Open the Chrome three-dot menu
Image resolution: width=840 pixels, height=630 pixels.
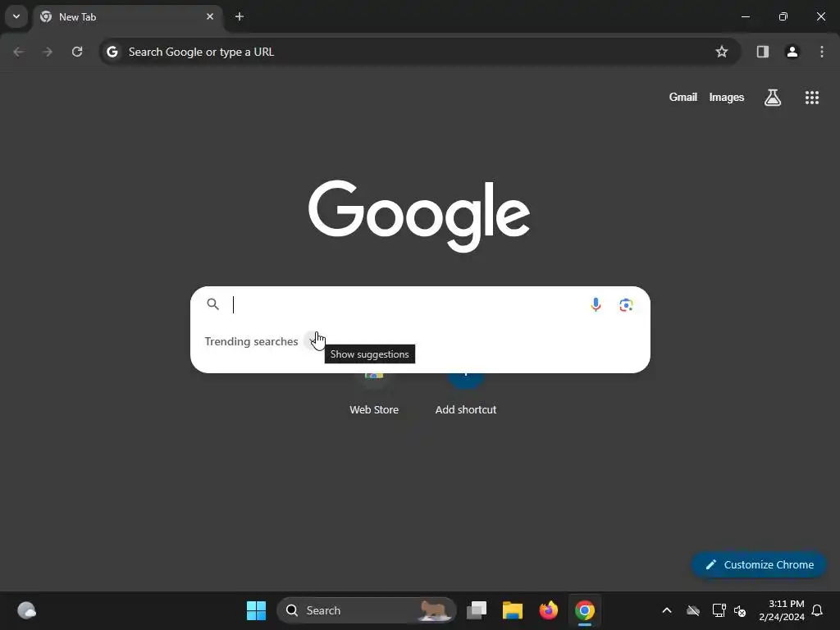click(x=822, y=52)
